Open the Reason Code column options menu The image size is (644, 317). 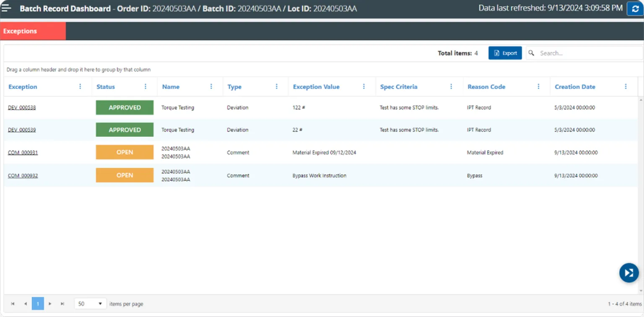tap(539, 87)
